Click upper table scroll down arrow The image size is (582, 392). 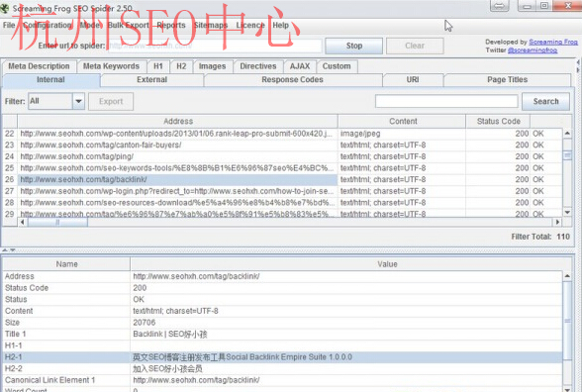coord(567,212)
